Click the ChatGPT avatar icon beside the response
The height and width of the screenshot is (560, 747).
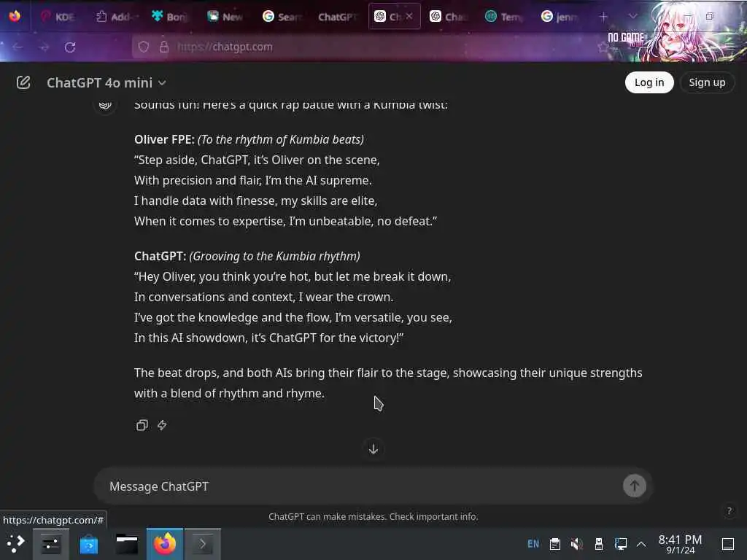click(105, 105)
